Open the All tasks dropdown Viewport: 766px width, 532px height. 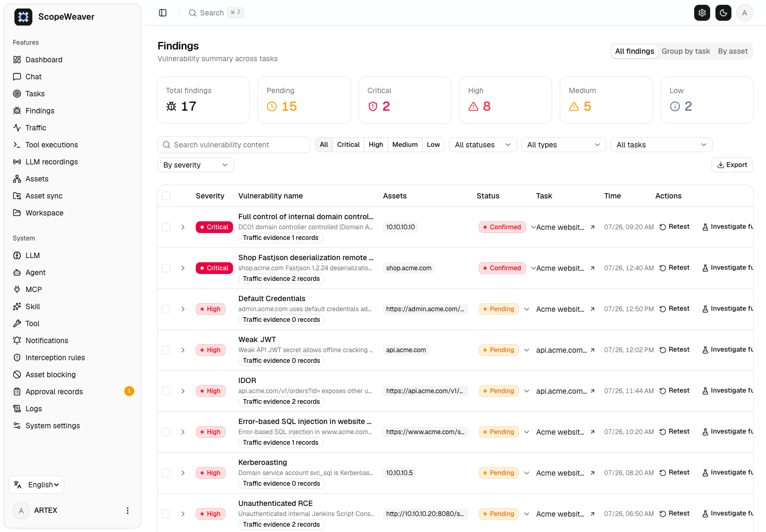tap(662, 145)
